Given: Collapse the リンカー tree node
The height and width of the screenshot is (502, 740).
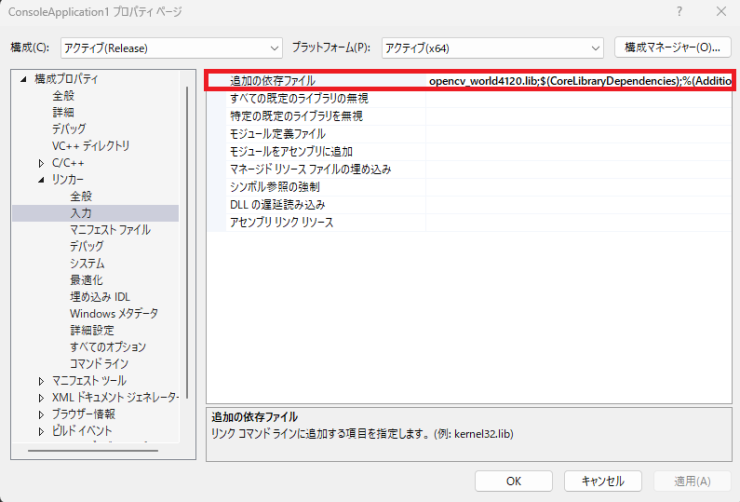Looking at the screenshot, I should point(41,180).
